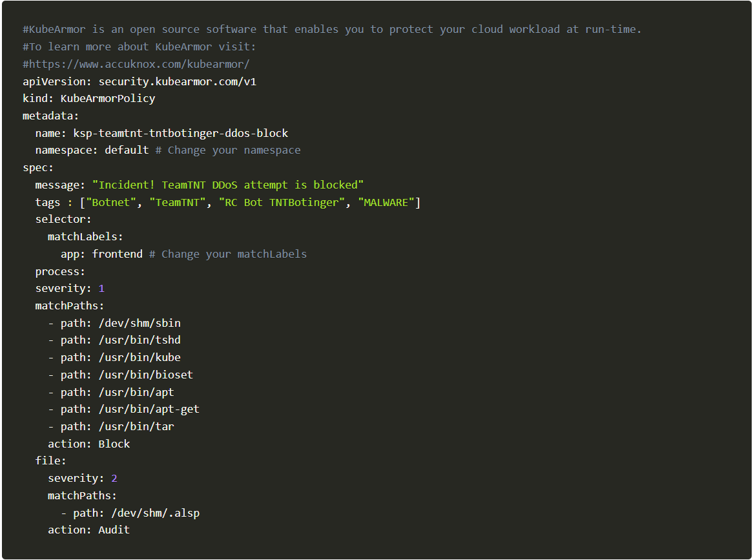
Task: Click the action value Block
Action: [114, 444]
